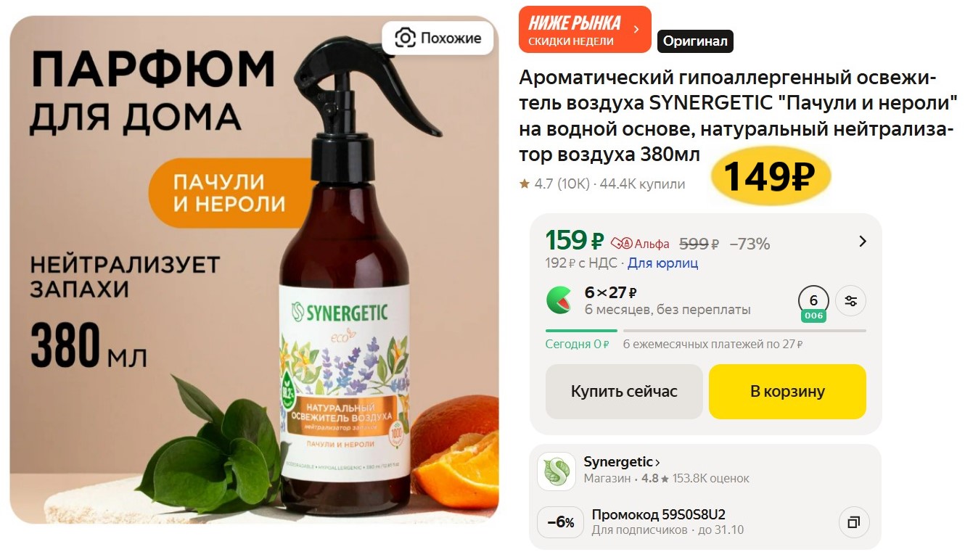
Task: Open Synergetic store logo
Action: [557, 470]
